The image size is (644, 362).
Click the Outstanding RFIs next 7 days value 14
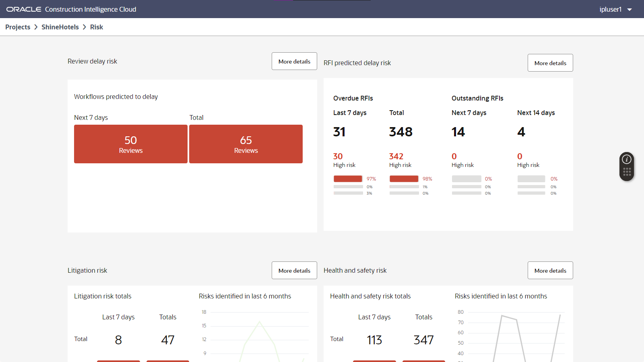point(458,132)
